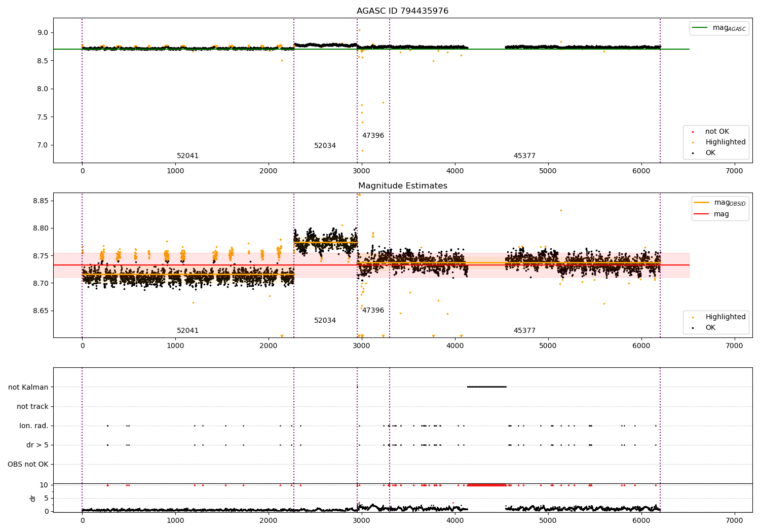The image size is (760, 532).
Task: Click obsid label 47396 in Magnitude Estimates plot
Action: [373, 311]
